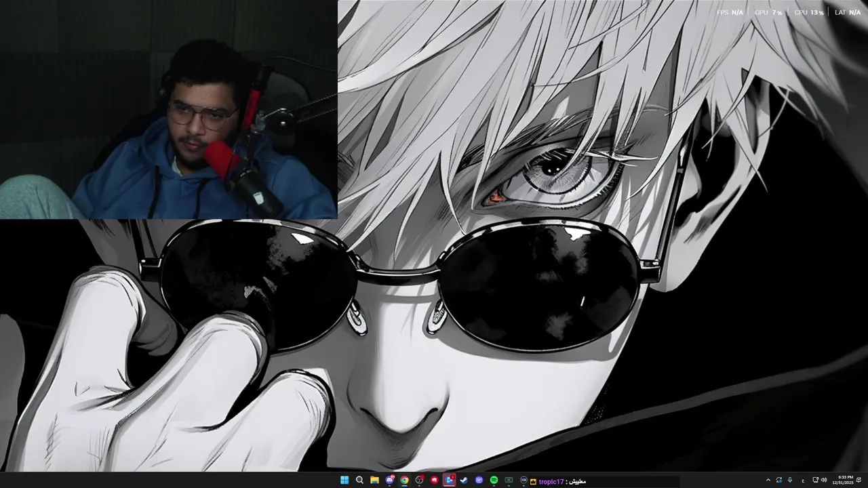Image resolution: width=868 pixels, height=488 pixels.
Task: Open taskbar Search
Action: (x=359, y=480)
